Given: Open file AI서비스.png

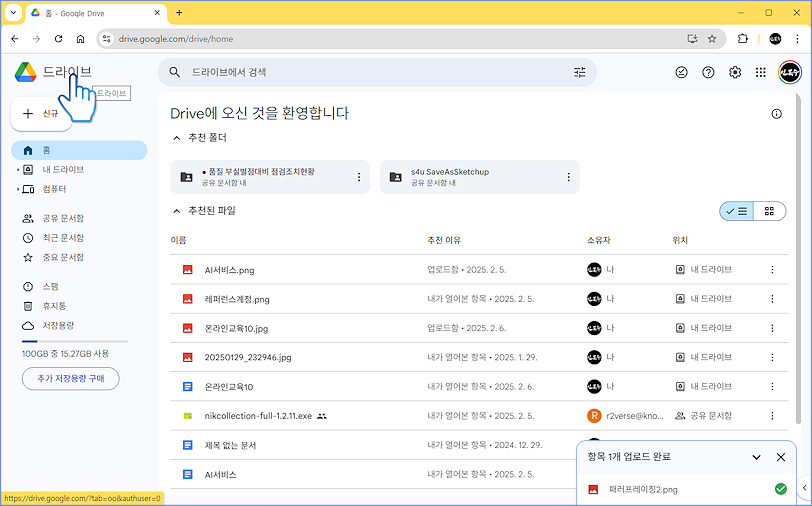Looking at the screenshot, I should (x=229, y=270).
